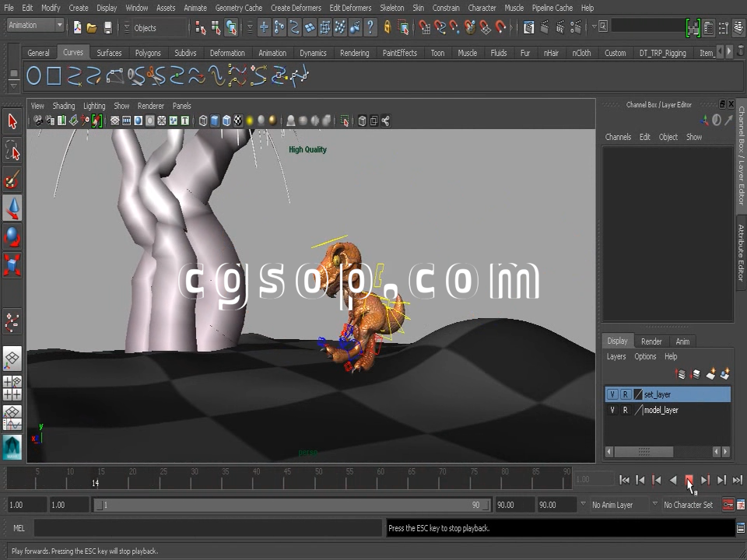Activate the Select tool arrow in the toolbox
The height and width of the screenshot is (560, 747).
12,121
